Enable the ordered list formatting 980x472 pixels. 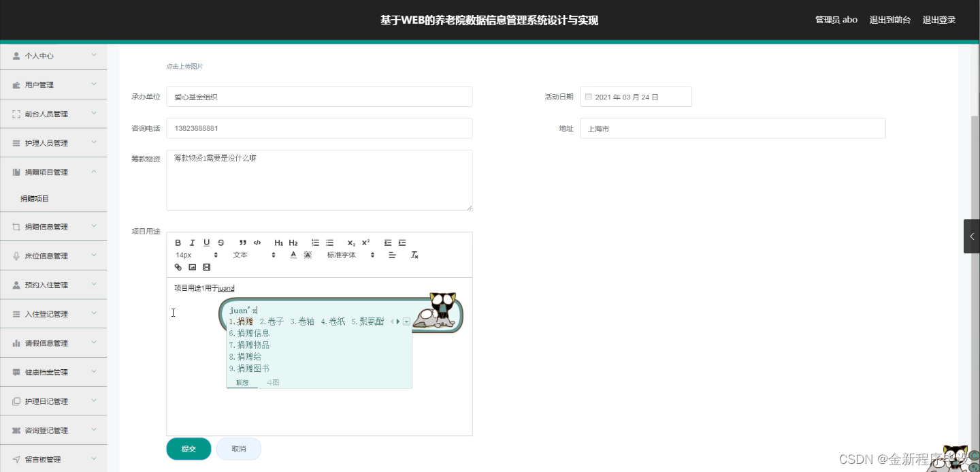(315, 242)
